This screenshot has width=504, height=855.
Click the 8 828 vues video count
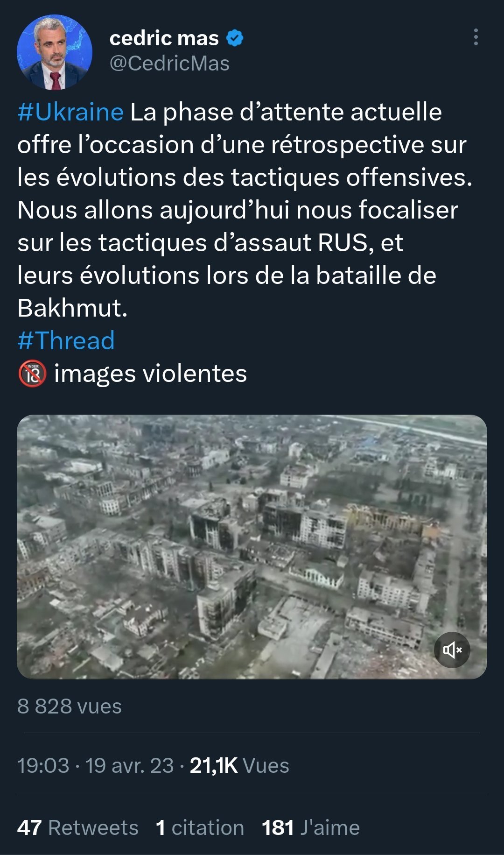[70, 706]
